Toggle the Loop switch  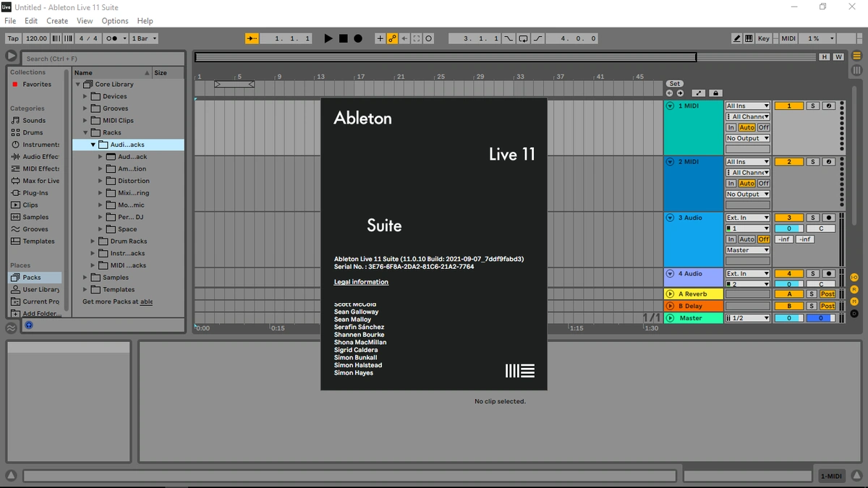click(x=524, y=38)
